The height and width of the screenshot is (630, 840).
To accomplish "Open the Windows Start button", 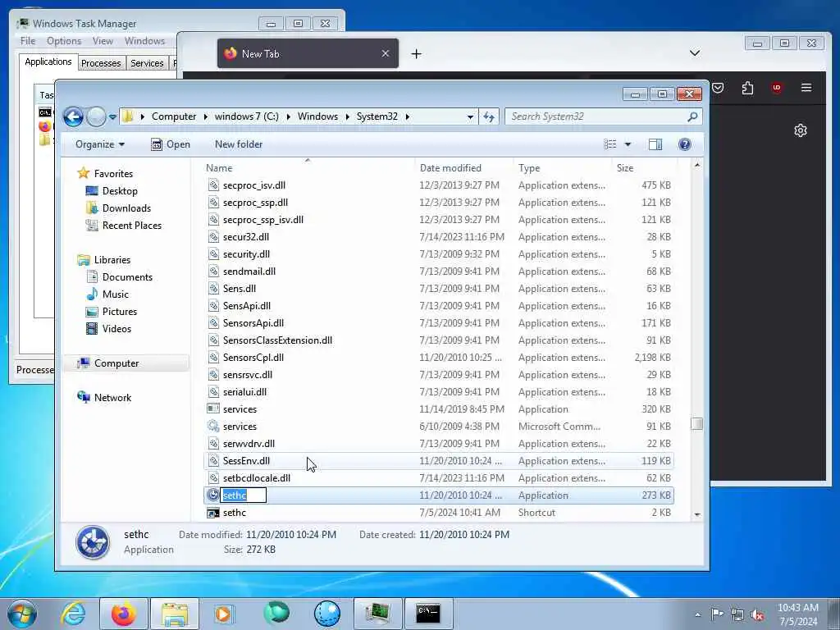I will pos(22,614).
